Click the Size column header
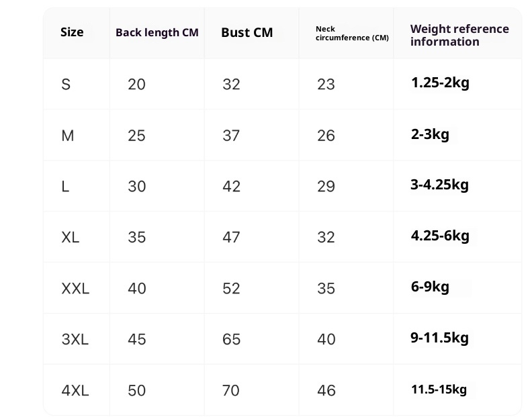 (x=72, y=32)
